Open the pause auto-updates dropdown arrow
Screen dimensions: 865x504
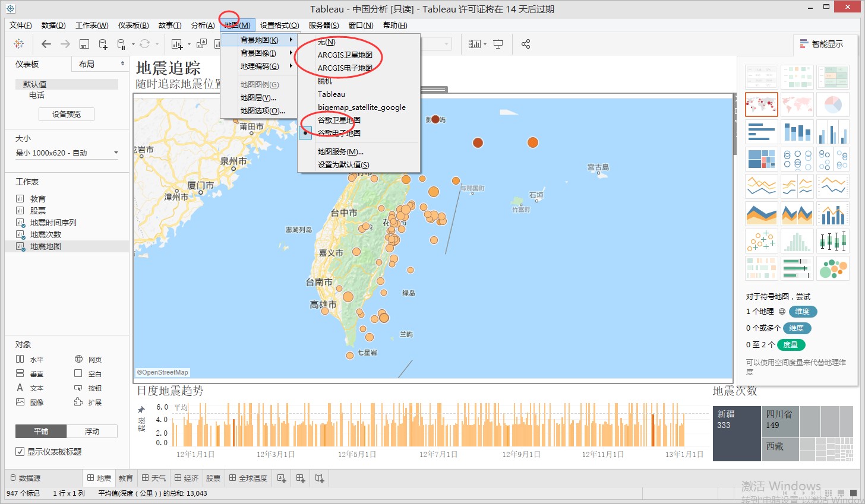pos(133,45)
